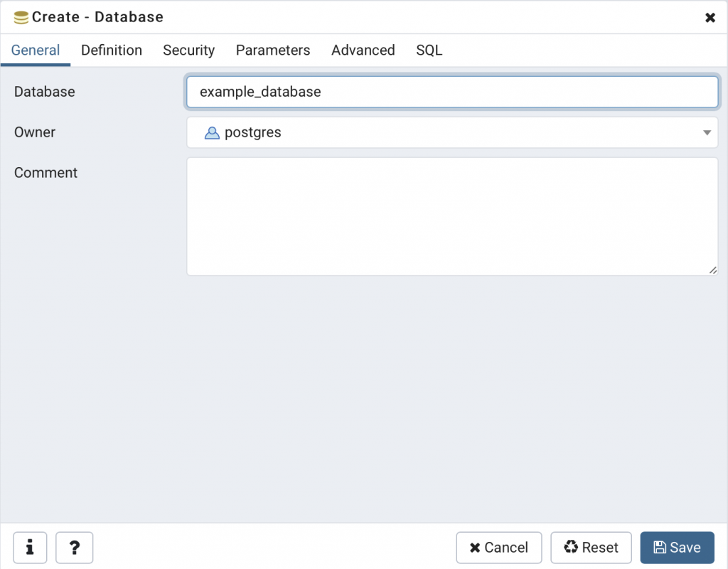Viewport: 728px width, 569px height.
Task: Switch to the Definition tab
Action: 112,50
